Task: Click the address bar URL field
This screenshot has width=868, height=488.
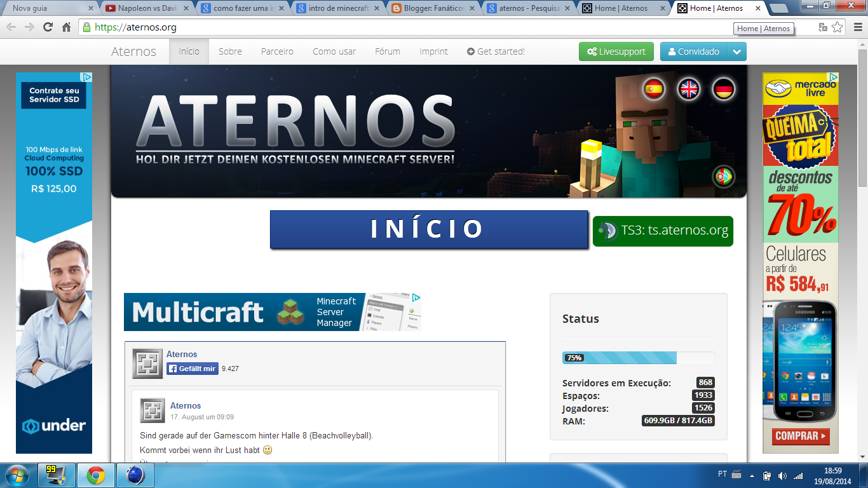Action: click(x=445, y=27)
